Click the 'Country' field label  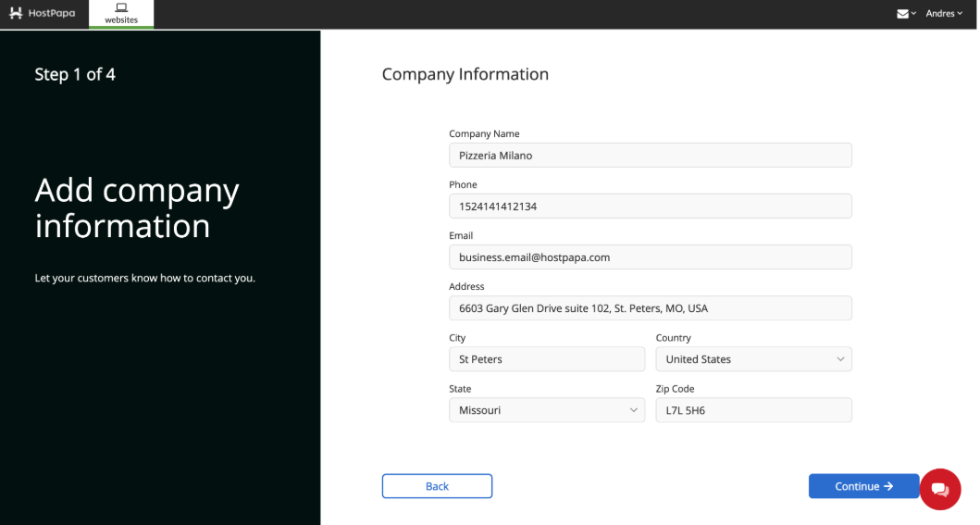[673, 337]
